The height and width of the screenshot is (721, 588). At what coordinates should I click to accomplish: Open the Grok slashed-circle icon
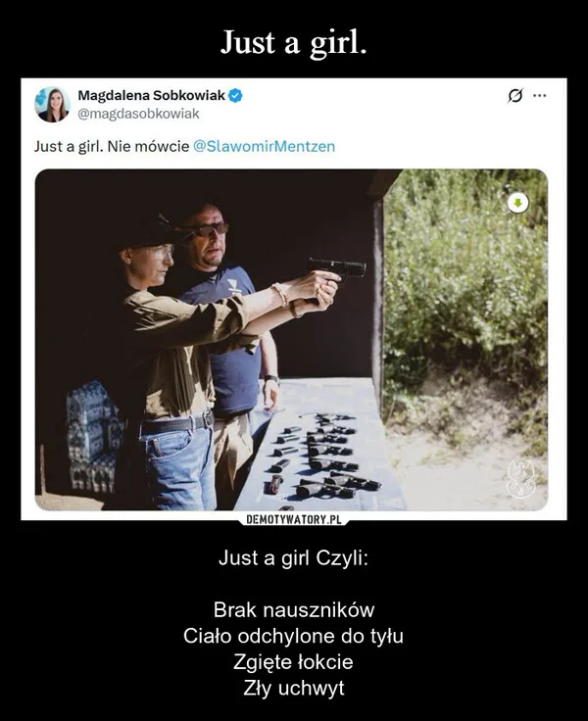point(514,96)
